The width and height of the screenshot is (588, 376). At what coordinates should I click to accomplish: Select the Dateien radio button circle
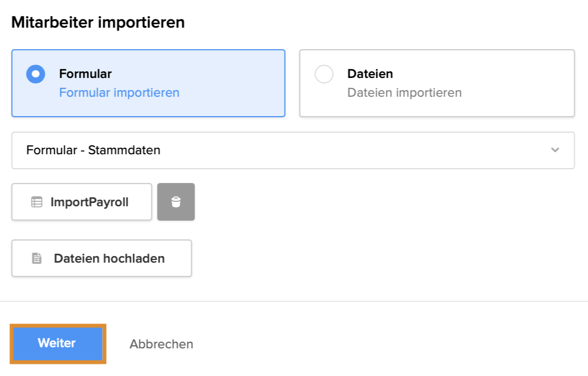click(324, 74)
